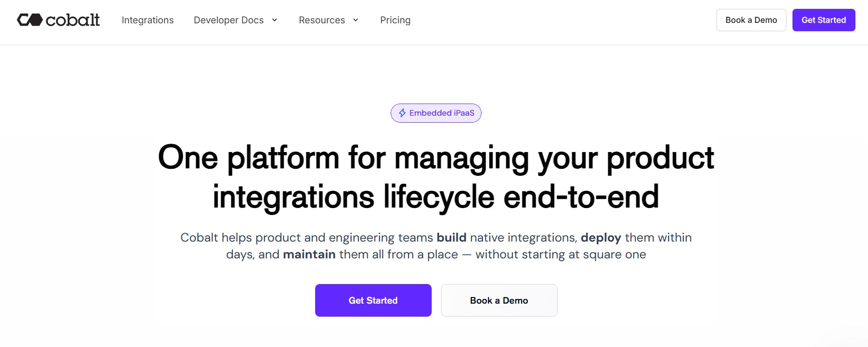Go to the Pricing page

coord(395,20)
